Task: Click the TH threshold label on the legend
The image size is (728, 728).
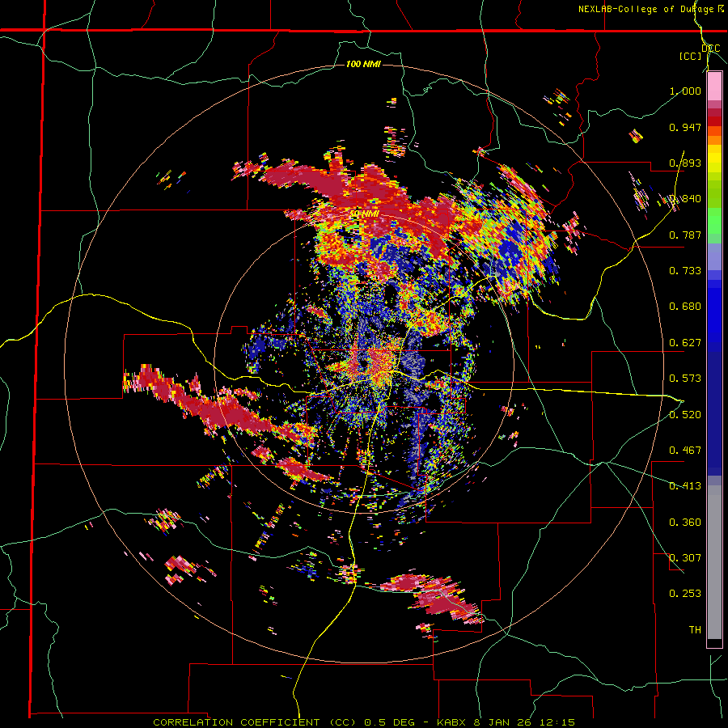Action: [x=695, y=630]
